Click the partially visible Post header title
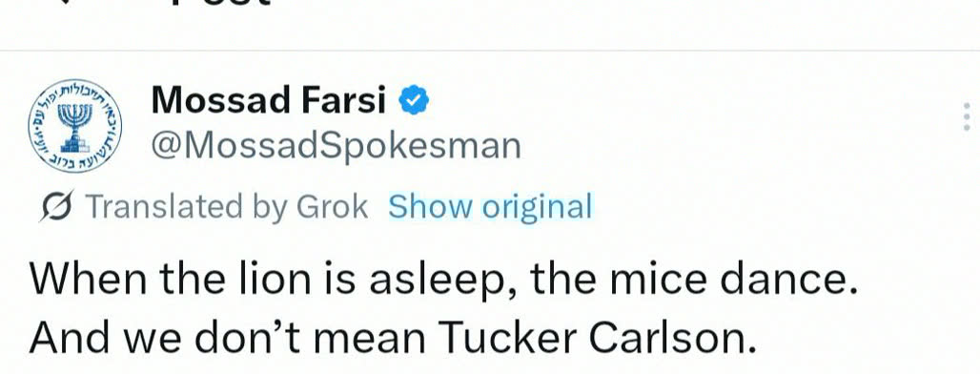980x374 pixels. click(x=218, y=3)
